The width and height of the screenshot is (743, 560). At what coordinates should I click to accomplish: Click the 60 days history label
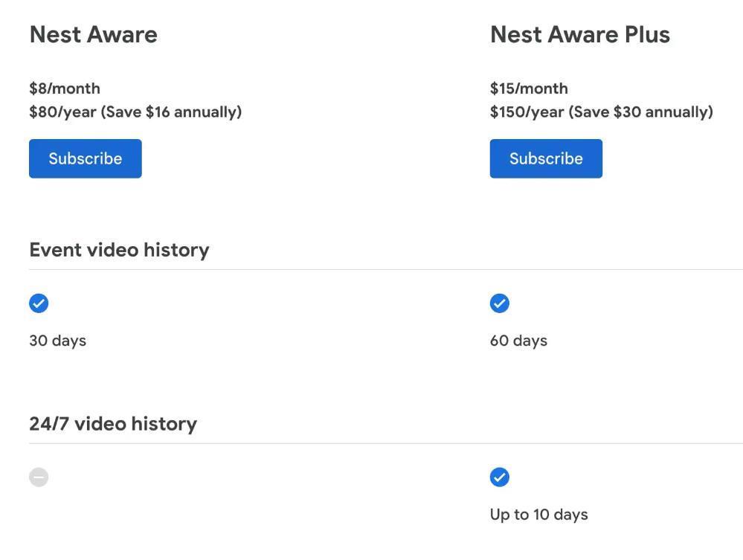(518, 340)
